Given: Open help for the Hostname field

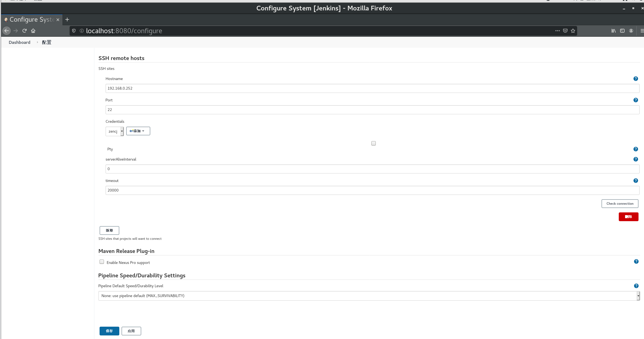Looking at the screenshot, I should click(x=635, y=79).
